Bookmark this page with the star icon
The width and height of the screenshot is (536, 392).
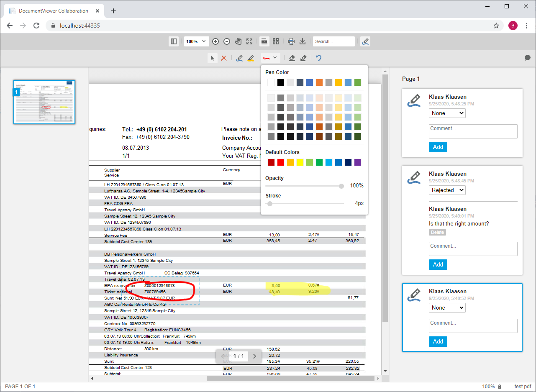coord(496,26)
